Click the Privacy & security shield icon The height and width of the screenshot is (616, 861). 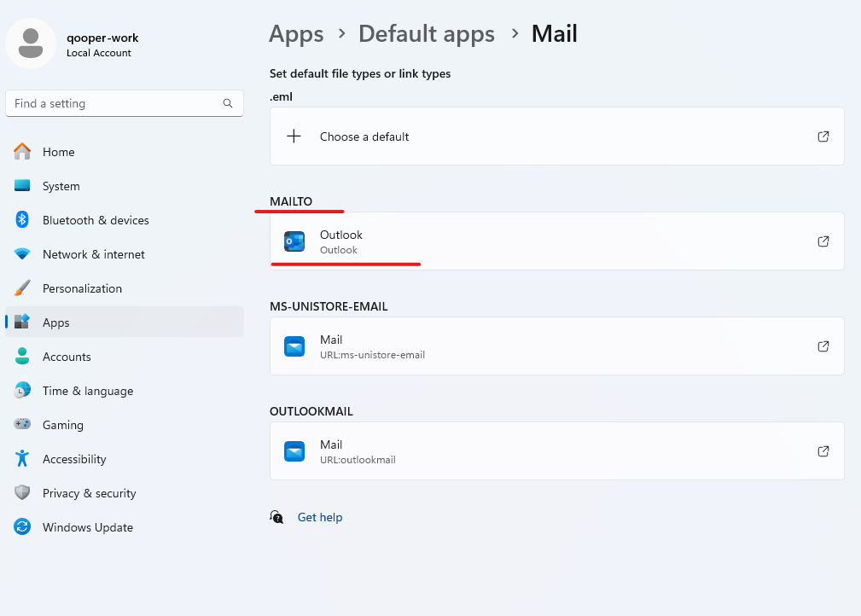pyautogui.click(x=21, y=493)
